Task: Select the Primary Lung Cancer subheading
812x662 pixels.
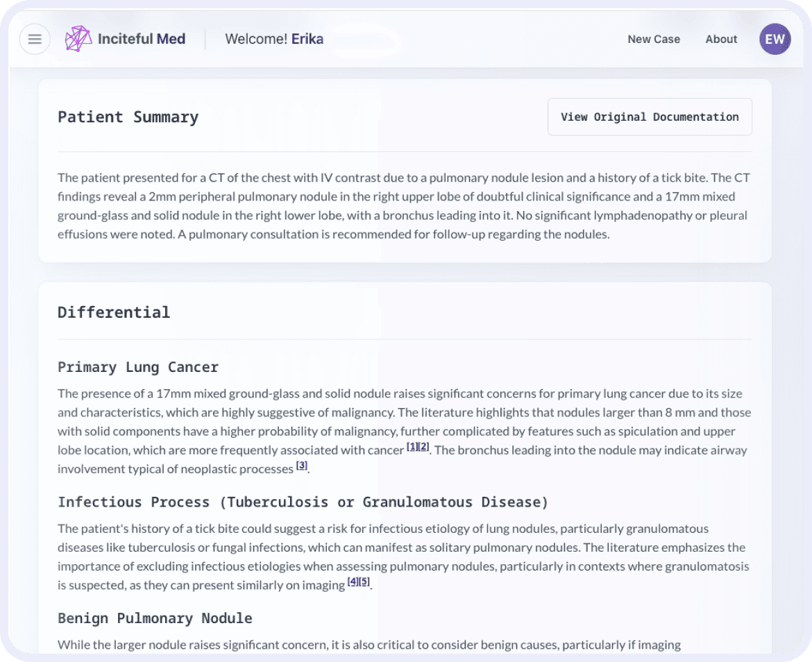Action: click(x=138, y=366)
